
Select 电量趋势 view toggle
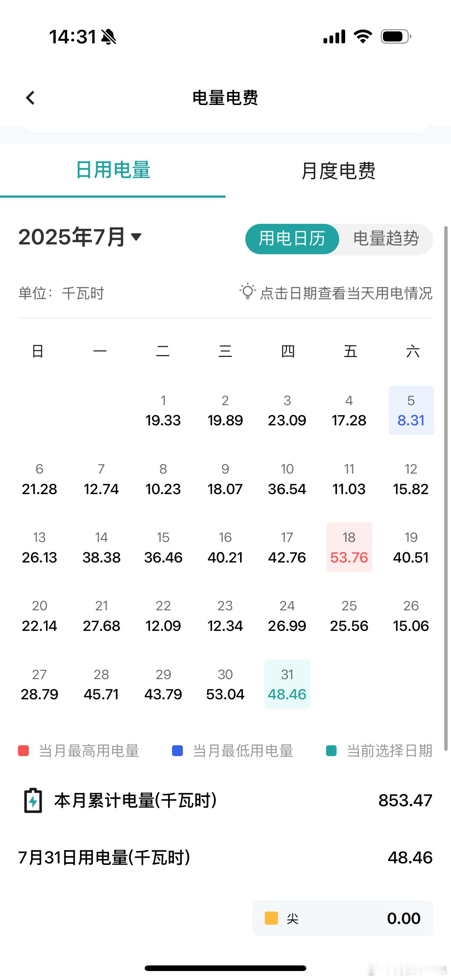coord(386,239)
